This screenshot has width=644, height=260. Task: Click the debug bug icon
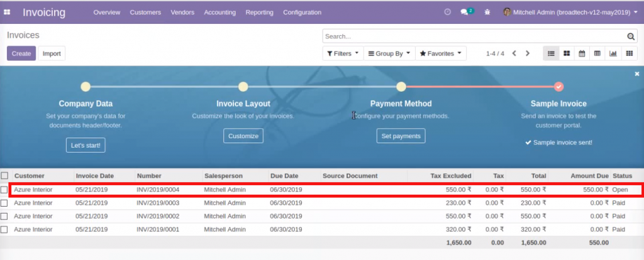coord(487,13)
